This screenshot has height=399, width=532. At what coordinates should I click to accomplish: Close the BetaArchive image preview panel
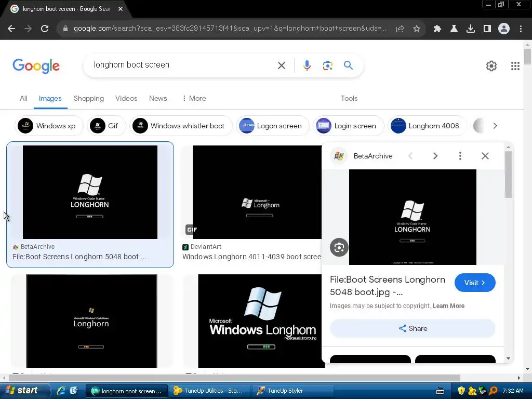click(x=485, y=156)
